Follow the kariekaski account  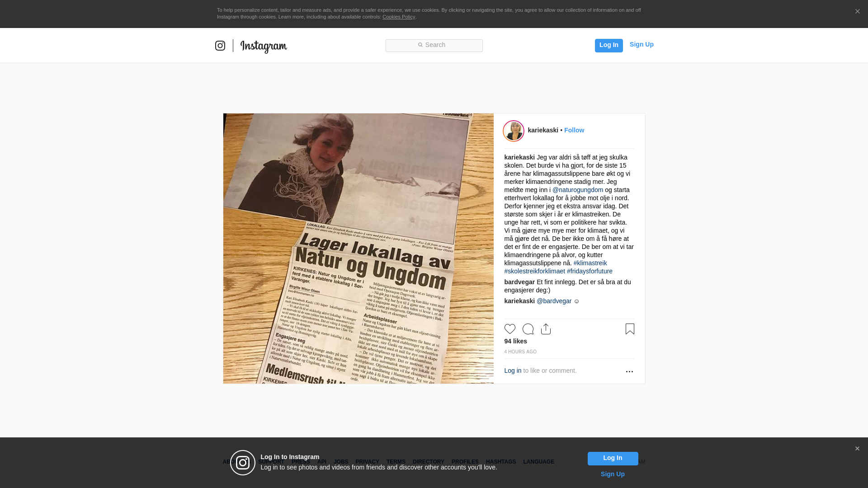(x=574, y=130)
